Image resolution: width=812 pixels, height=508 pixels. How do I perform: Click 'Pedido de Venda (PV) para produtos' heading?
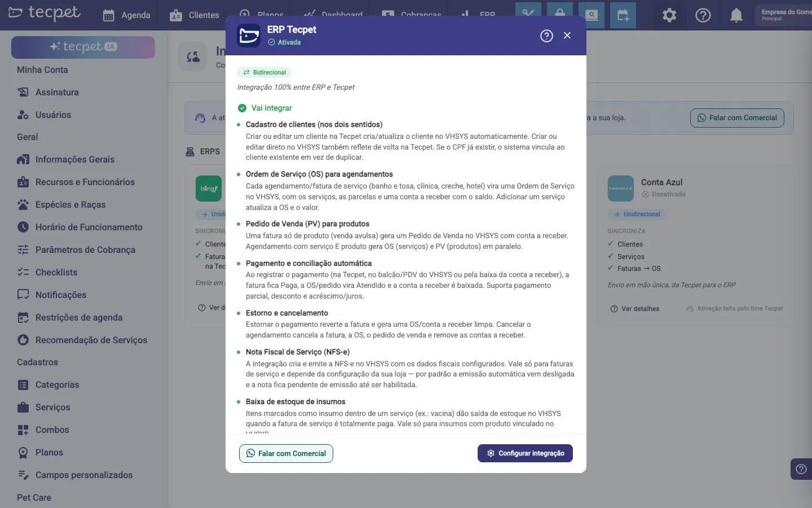307,224
